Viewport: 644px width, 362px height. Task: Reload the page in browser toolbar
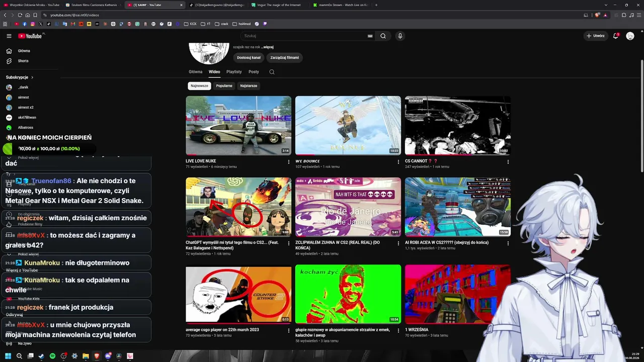point(20,15)
